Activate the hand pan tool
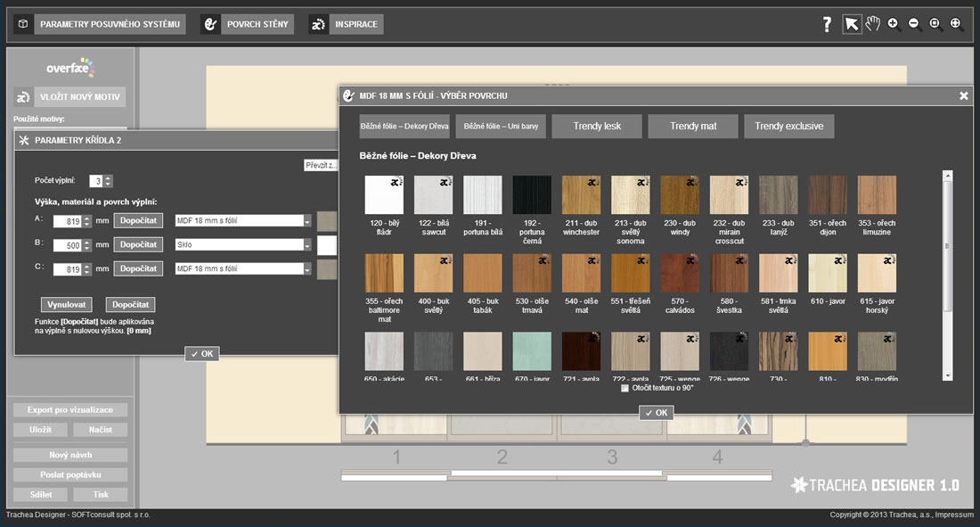980x527 pixels. [x=873, y=24]
